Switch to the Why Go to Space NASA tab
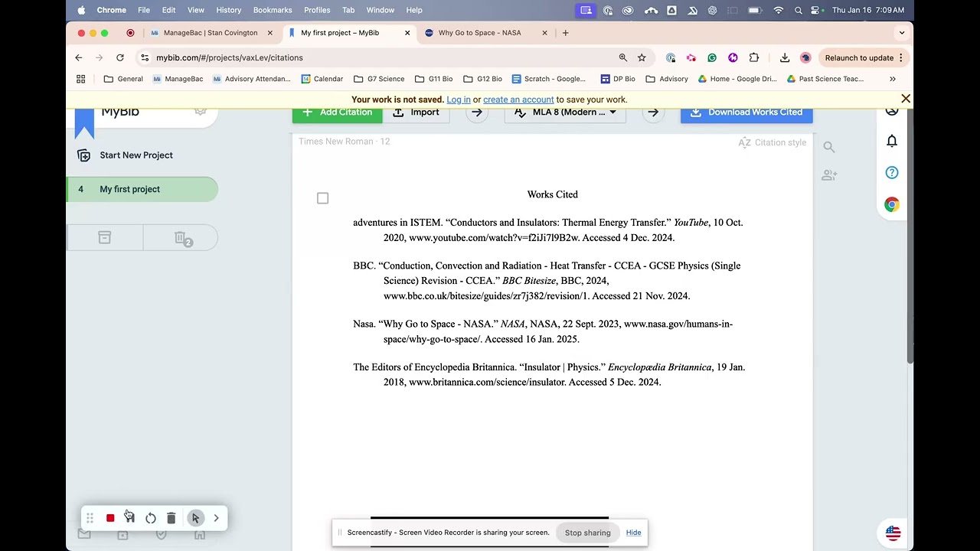The image size is (980, 551). click(x=486, y=33)
